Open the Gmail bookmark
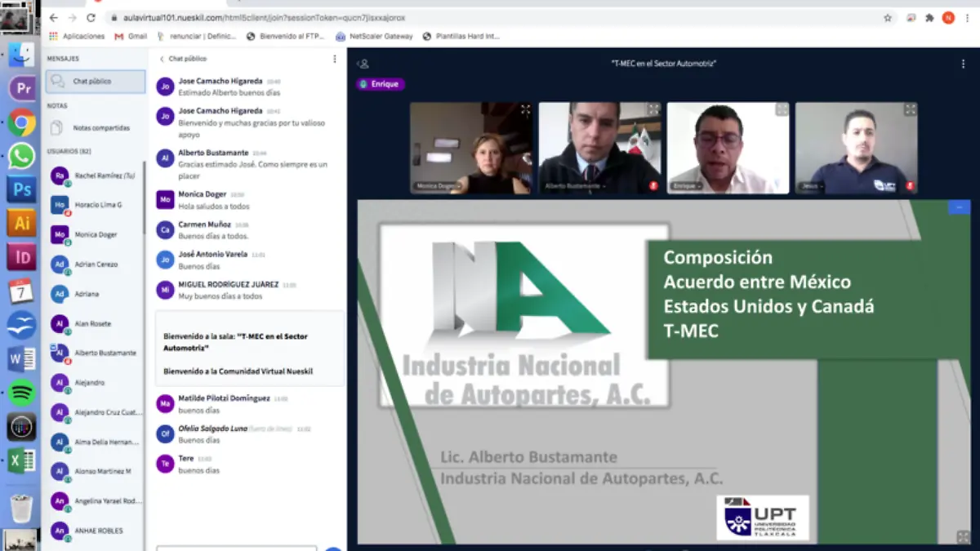The height and width of the screenshot is (551, 980). tap(131, 36)
